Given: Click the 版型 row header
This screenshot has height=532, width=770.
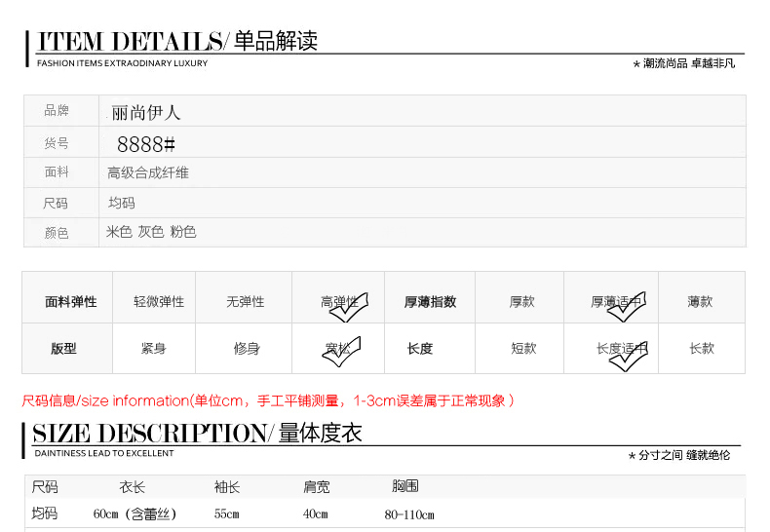Looking at the screenshot, I should click(67, 349).
